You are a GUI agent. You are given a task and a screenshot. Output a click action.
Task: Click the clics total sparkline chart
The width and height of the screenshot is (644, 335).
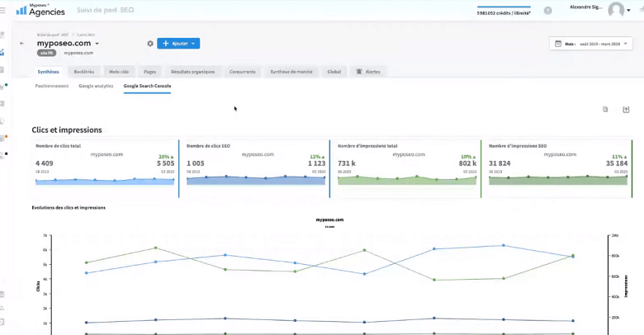(105, 181)
